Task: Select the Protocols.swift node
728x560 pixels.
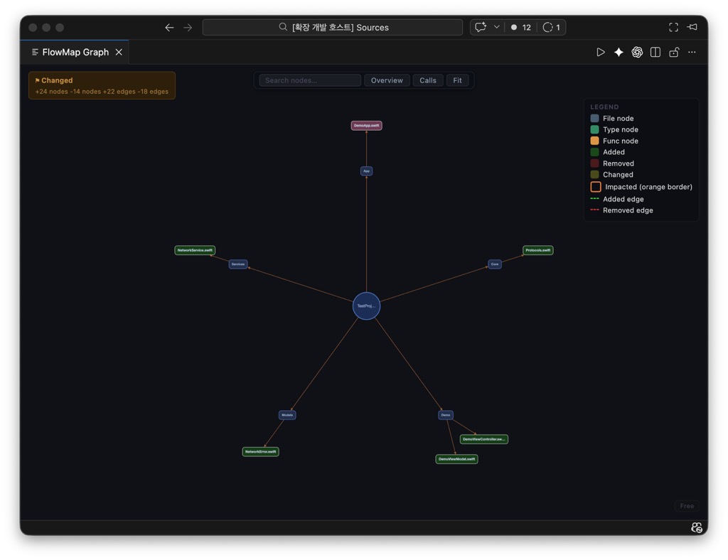Action: point(537,250)
